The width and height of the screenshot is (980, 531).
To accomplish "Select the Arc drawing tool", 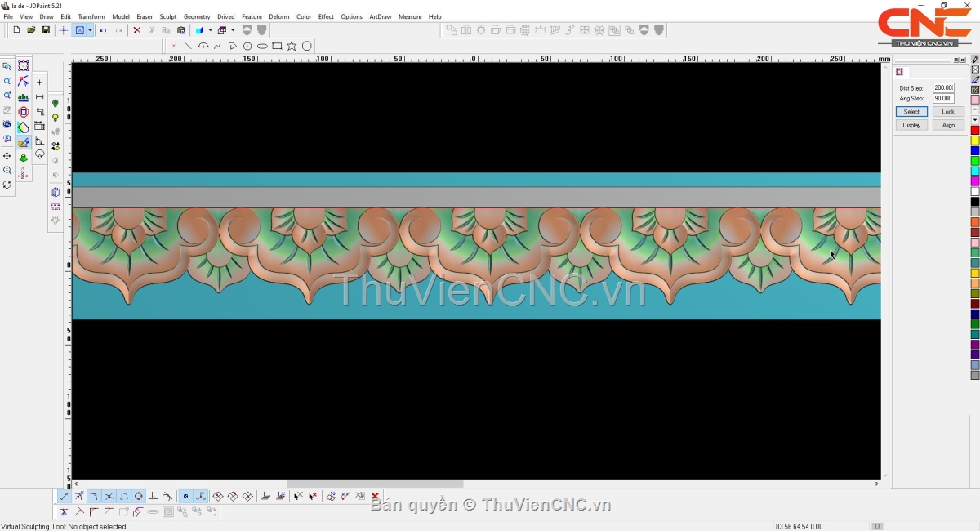I will [203, 46].
